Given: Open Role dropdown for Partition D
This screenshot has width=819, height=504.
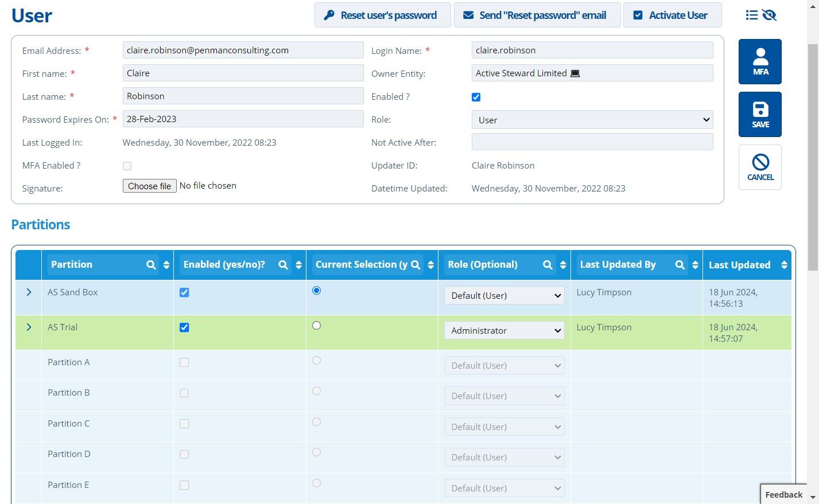Looking at the screenshot, I should pyautogui.click(x=504, y=457).
